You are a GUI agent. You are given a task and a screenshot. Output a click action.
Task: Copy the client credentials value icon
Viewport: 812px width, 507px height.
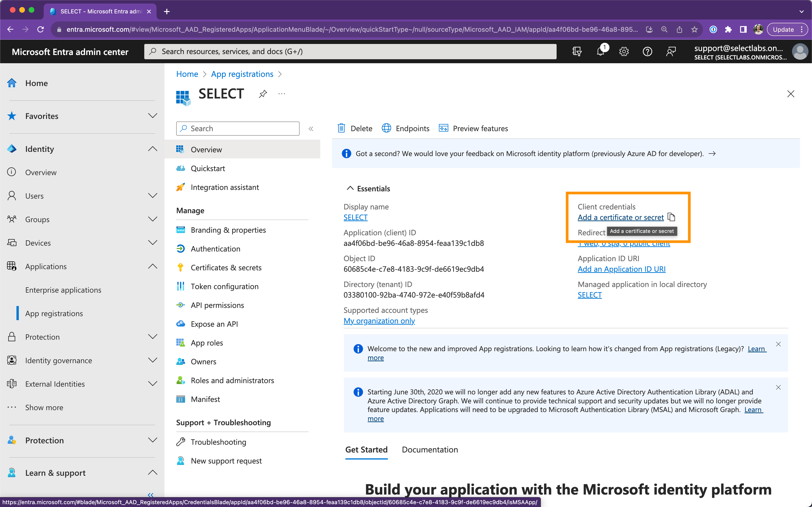click(671, 217)
